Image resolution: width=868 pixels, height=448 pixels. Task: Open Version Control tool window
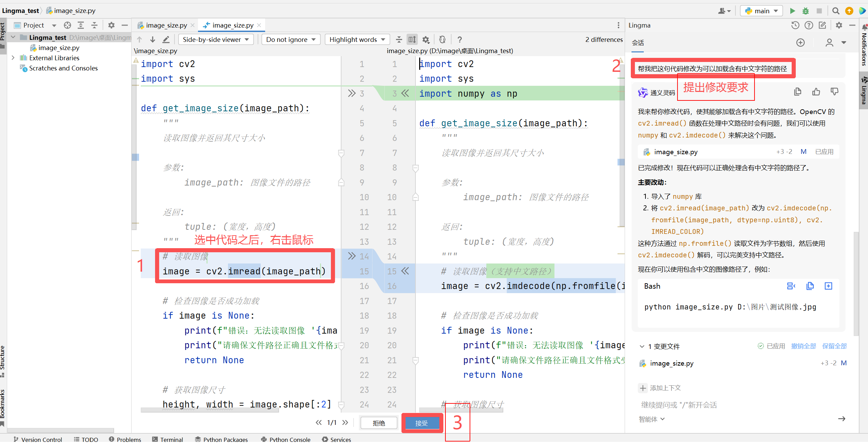tap(38, 439)
